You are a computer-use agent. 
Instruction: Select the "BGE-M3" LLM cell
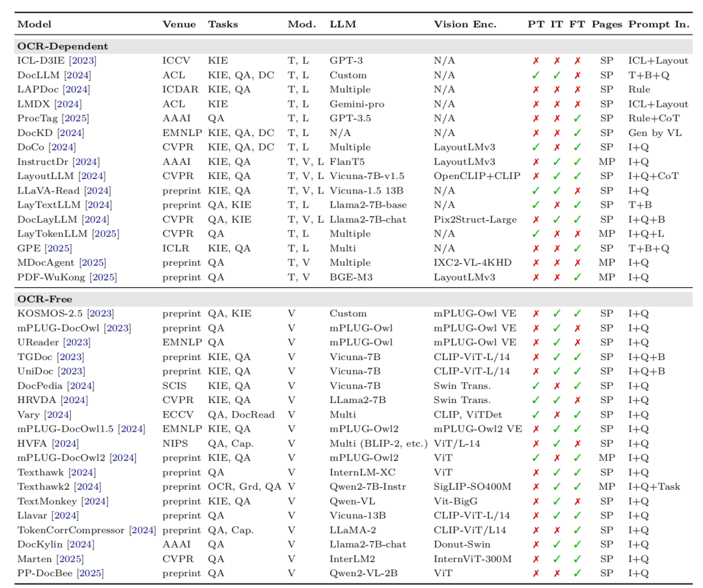(351, 277)
